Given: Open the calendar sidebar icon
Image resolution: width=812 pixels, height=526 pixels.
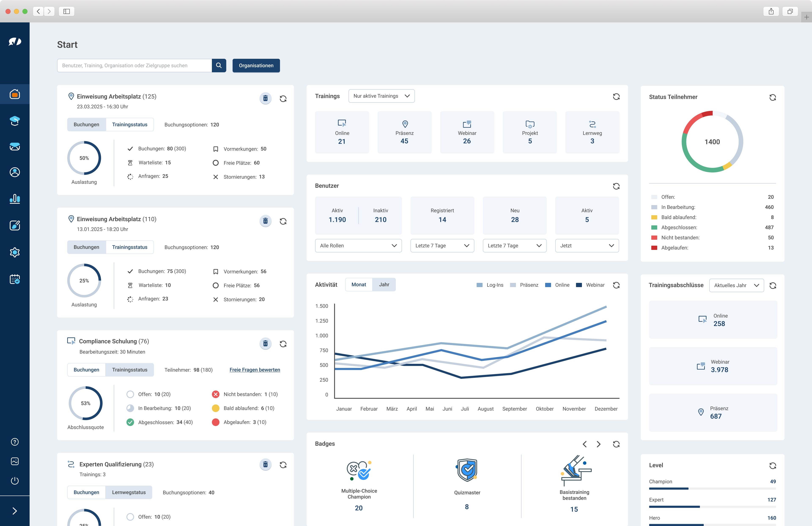Looking at the screenshot, I should 15,279.
